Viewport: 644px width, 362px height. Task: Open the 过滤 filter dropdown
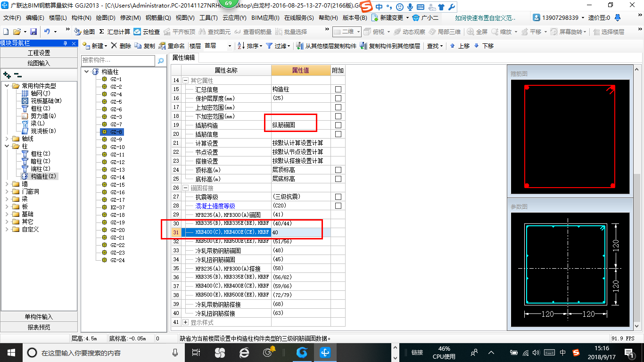[x=278, y=46]
